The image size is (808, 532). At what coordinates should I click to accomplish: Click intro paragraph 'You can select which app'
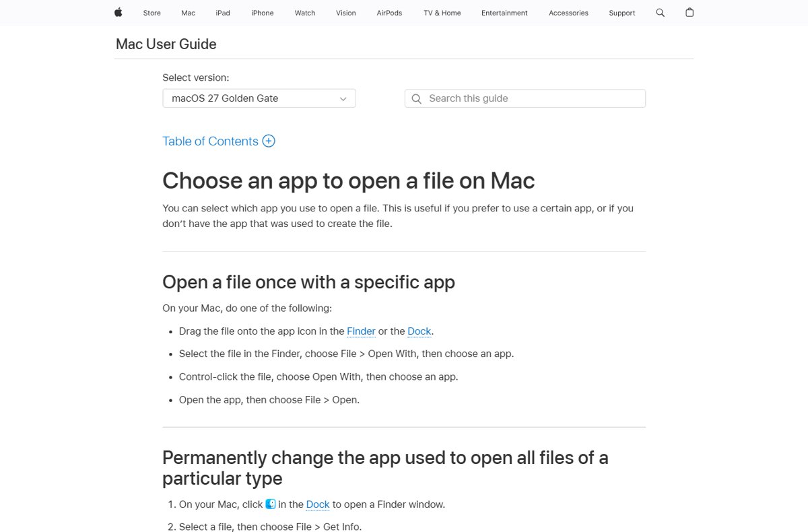pos(398,215)
